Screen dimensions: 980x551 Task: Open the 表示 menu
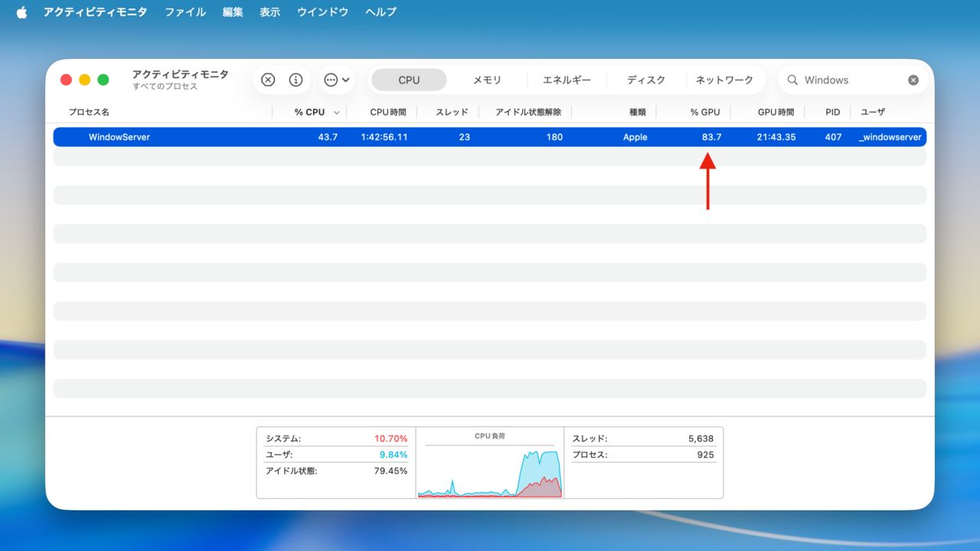(x=269, y=11)
